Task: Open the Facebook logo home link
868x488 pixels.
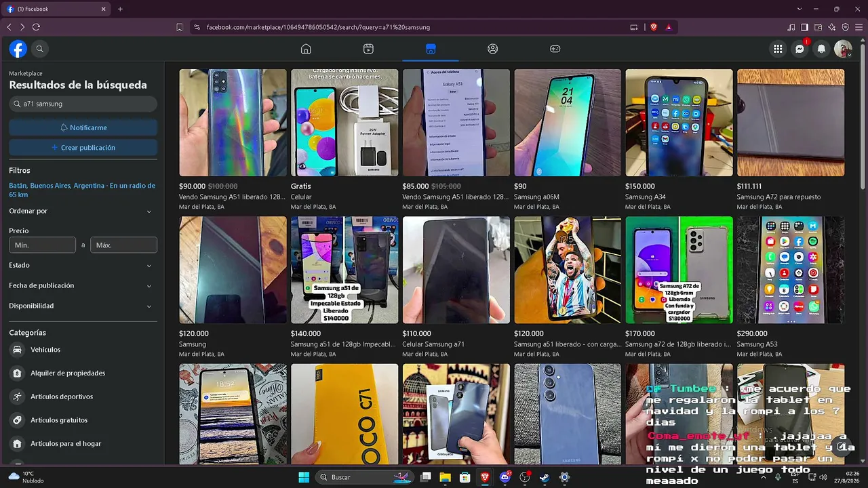Action: (x=18, y=49)
